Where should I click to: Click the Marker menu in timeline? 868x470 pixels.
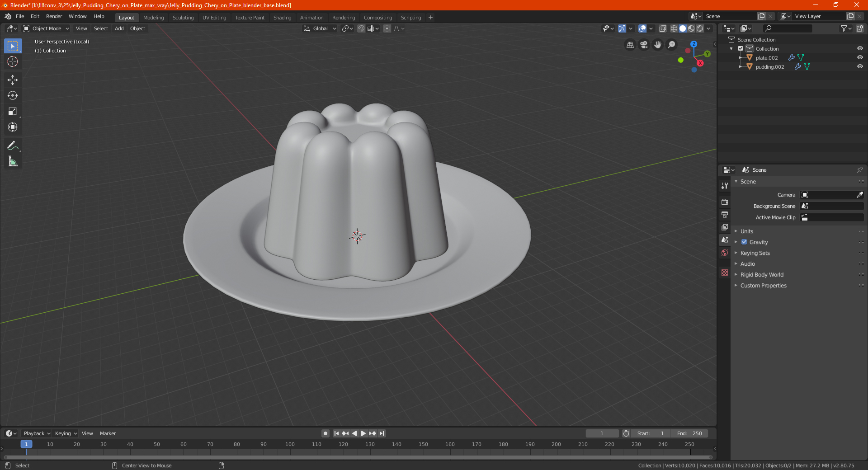(108, 433)
